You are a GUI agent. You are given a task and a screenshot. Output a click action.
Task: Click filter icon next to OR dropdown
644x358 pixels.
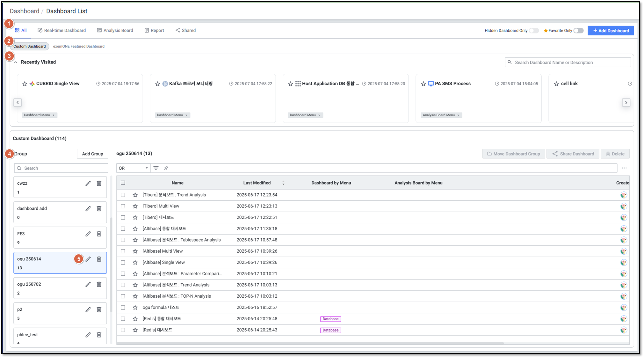(156, 168)
